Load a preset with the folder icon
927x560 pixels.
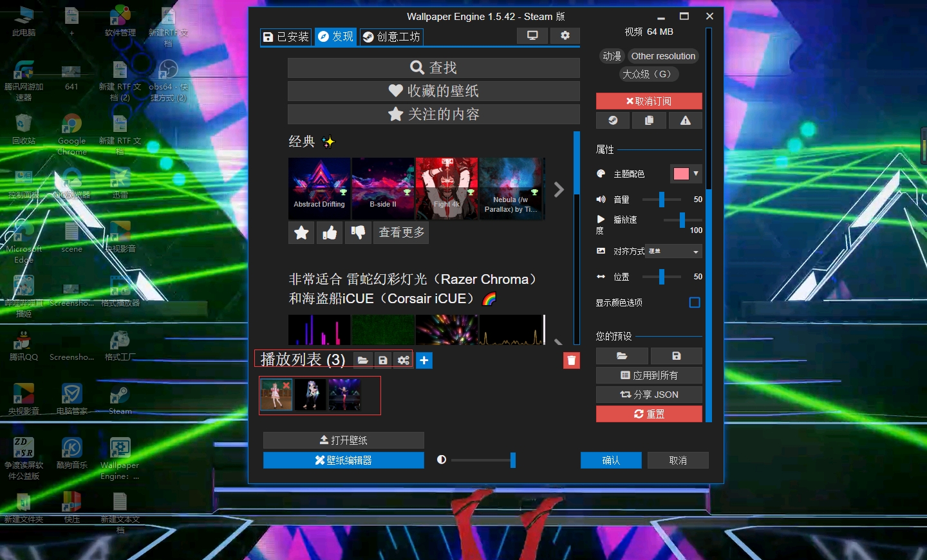(x=622, y=356)
